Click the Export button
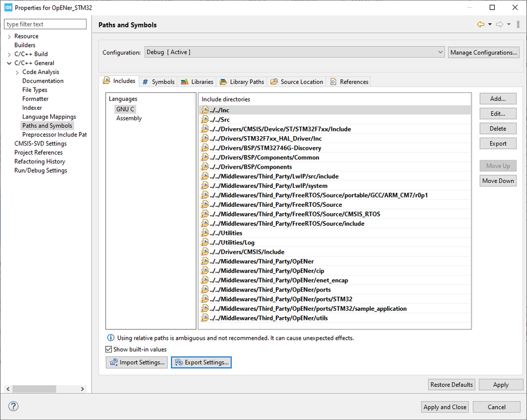Viewport: 527px width, 420px height. point(498,144)
